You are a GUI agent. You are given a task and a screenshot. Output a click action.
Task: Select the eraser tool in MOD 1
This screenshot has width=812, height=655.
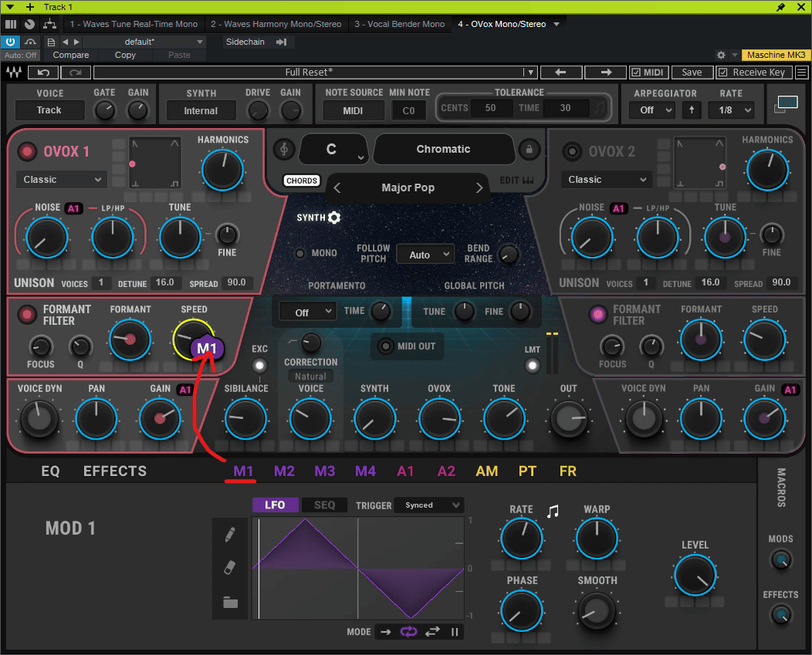click(x=230, y=568)
